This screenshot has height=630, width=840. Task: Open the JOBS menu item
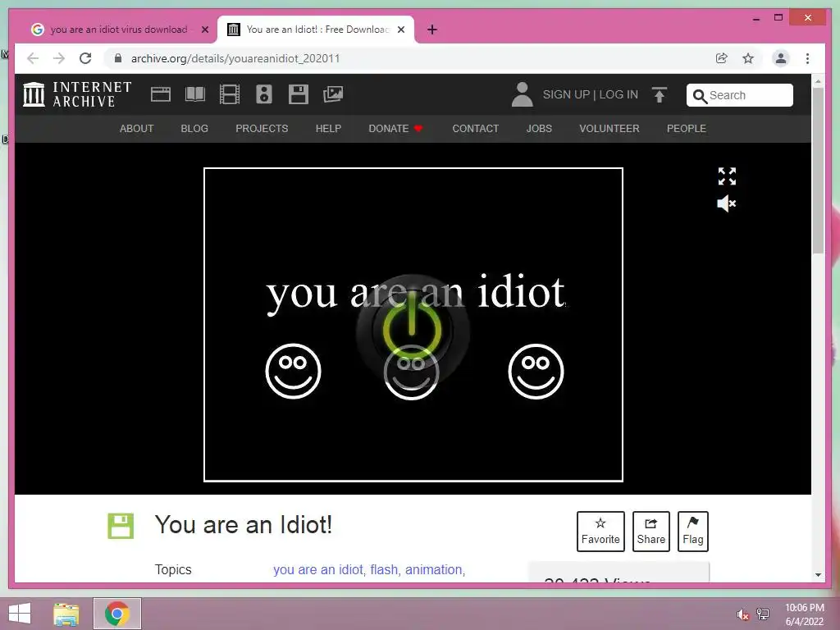(539, 129)
